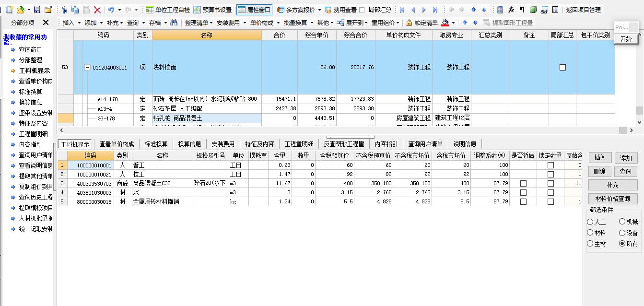Click the list/sheet icon before 返回项目管理
Screen dimensions: 644x306
click(x=555, y=10)
